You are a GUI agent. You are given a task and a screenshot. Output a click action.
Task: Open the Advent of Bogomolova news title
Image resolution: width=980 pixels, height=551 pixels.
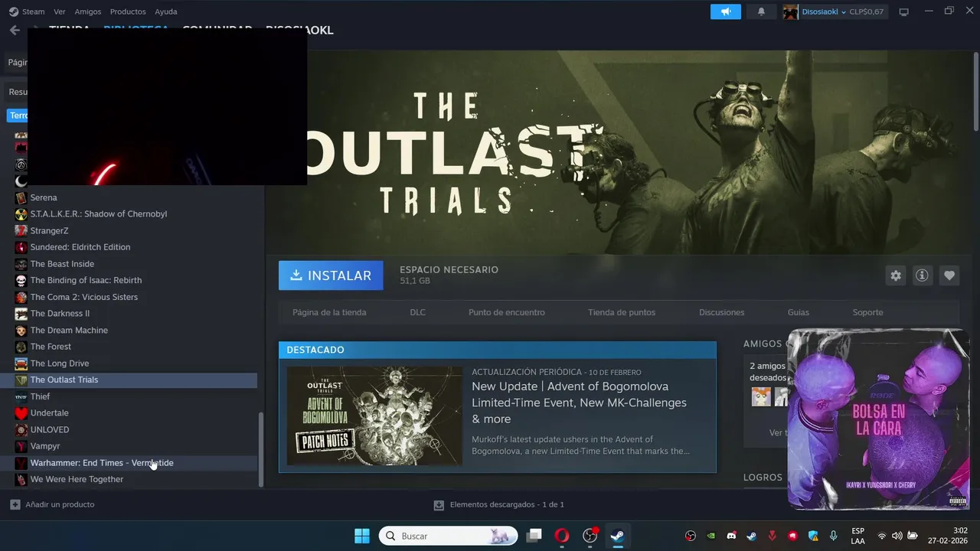click(579, 403)
